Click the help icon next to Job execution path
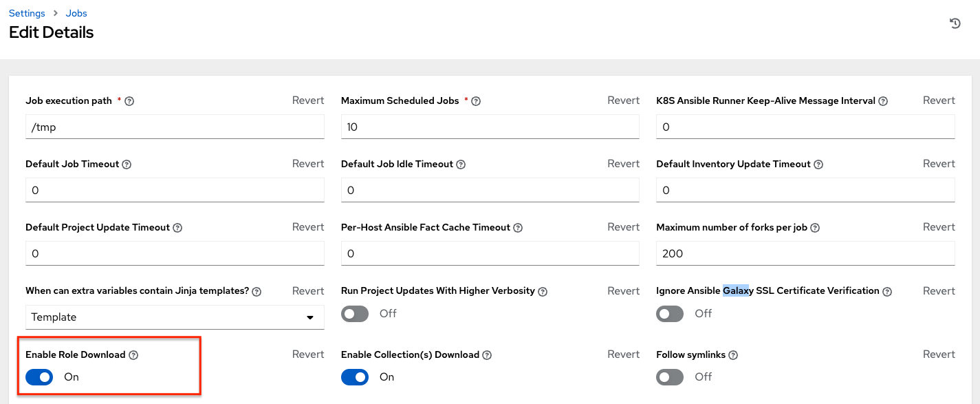Screen dimensions: 980x404 (x=131, y=100)
